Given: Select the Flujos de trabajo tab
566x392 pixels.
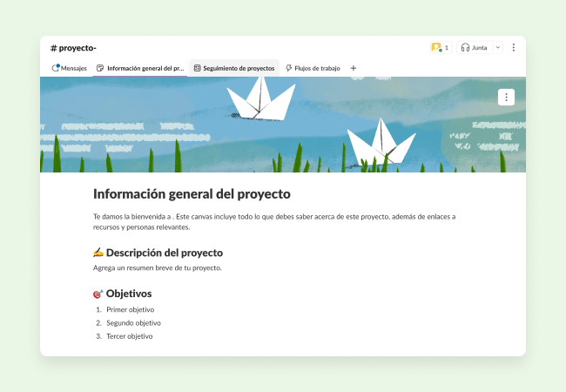Looking at the screenshot, I should (x=313, y=68).
